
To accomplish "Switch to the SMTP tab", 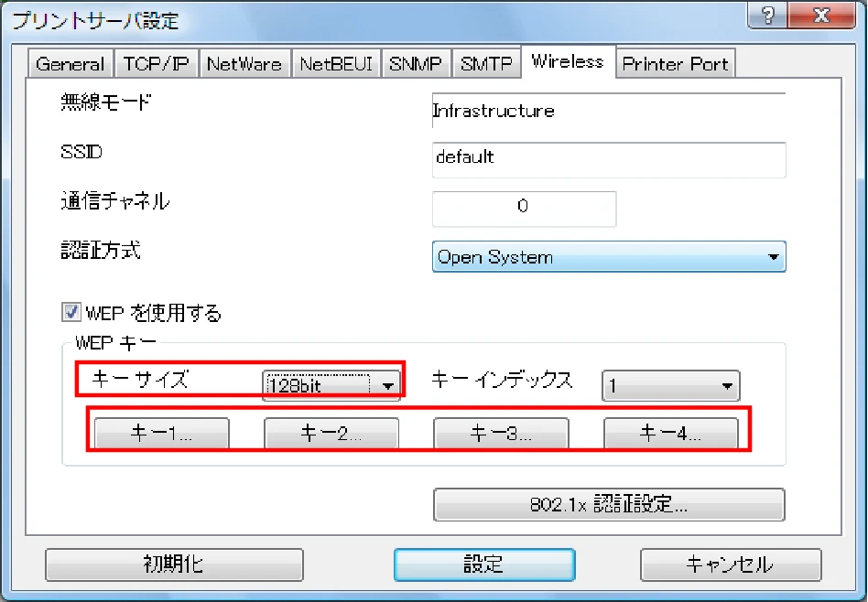I will (486, 64).
